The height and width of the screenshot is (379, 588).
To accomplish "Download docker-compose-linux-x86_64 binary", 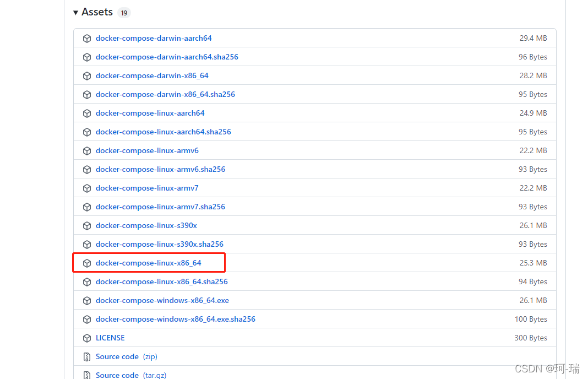I will click(149, 263).
